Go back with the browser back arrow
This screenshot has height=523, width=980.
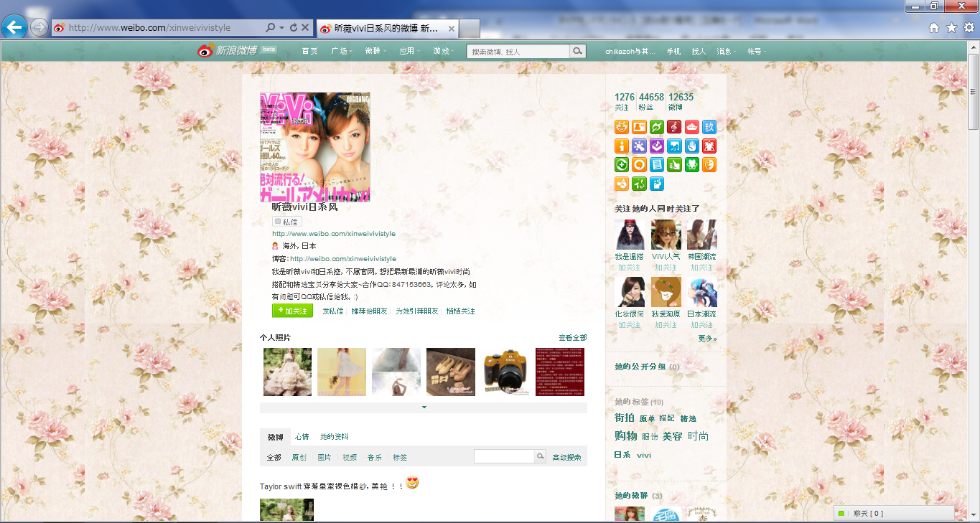click(14, 27)
